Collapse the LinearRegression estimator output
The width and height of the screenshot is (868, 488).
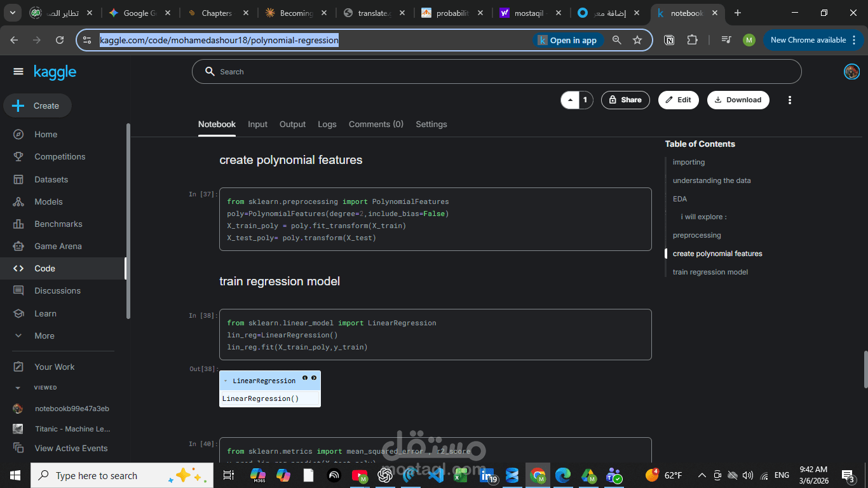(226, 381)
